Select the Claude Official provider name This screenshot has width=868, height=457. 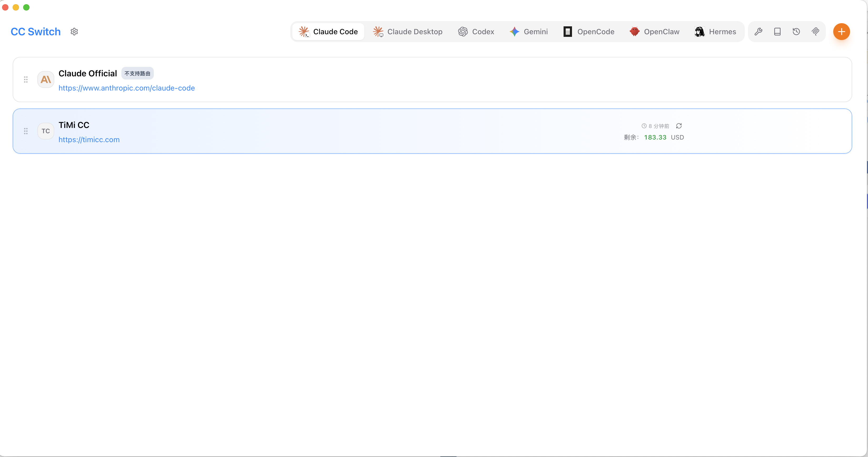(88, 73)
